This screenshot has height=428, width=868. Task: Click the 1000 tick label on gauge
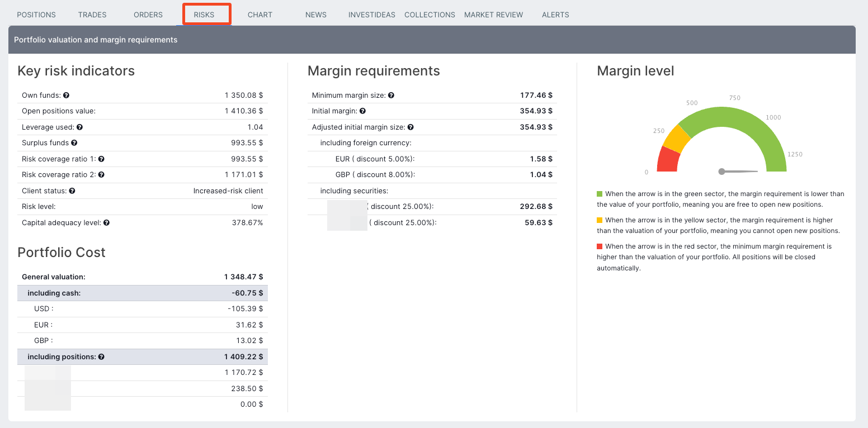(x=773, y=117)
